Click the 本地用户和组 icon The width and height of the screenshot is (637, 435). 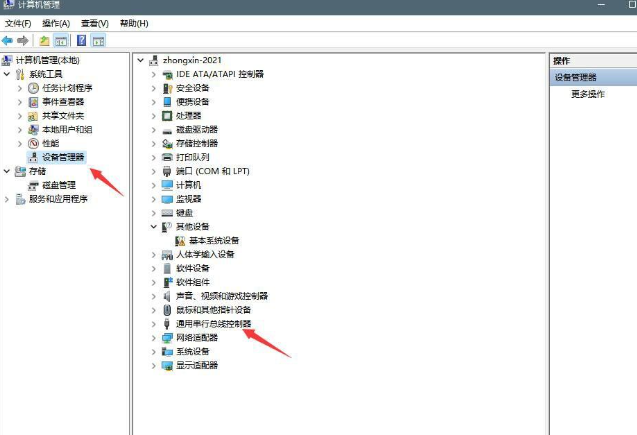[x=33, y=130]
